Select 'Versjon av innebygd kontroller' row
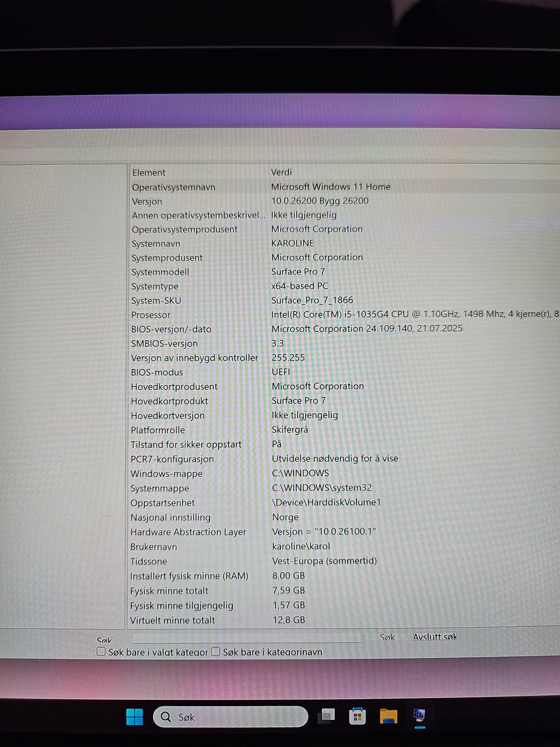This screenshot has height=747, width=560. point(345,358)
